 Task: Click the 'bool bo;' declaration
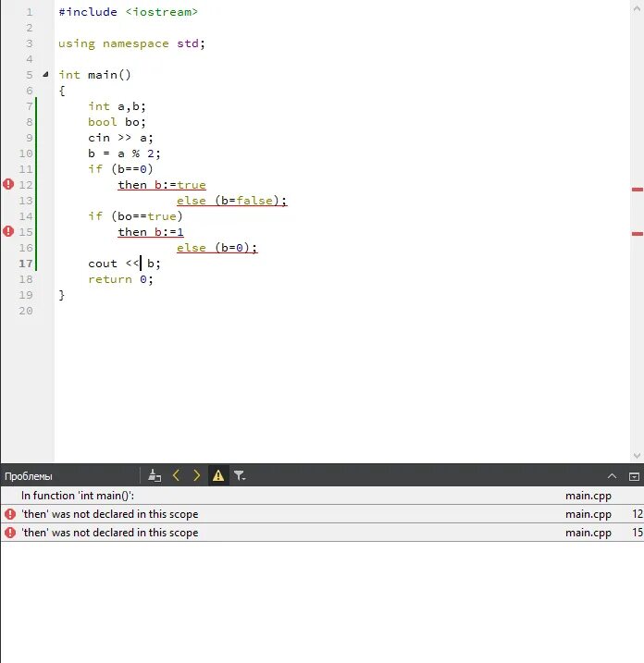coord(117,122)
